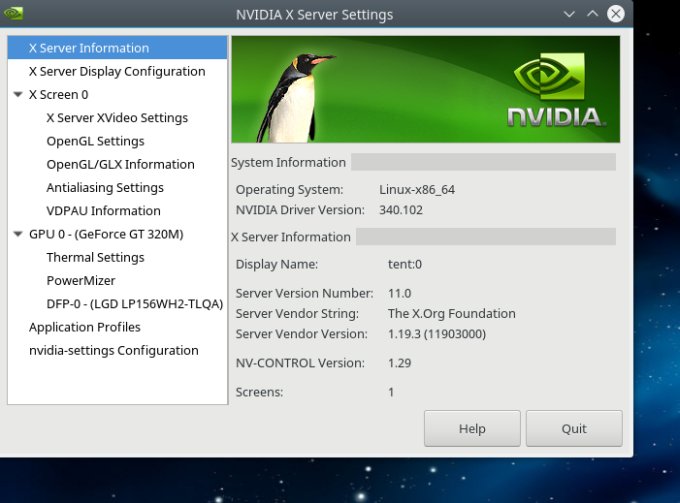Open VDPAU Information page

click(x=104, y=211)
